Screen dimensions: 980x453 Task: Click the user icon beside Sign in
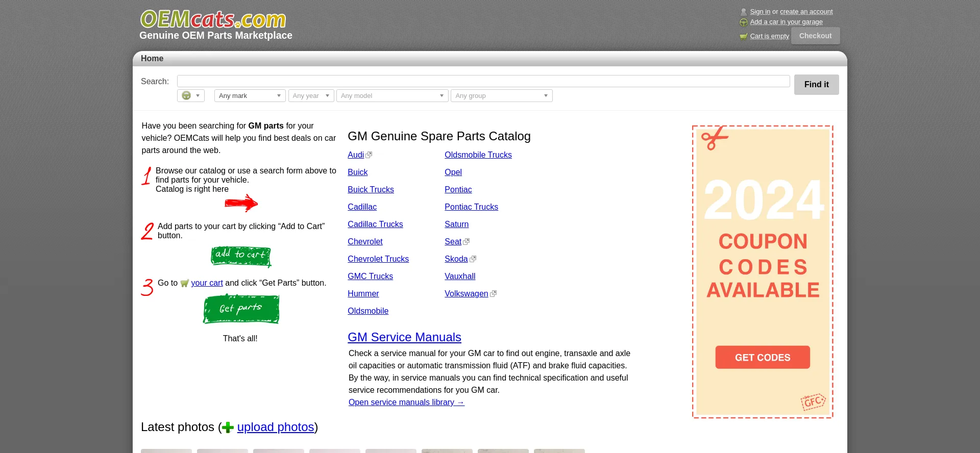click(x=743, y=12)
